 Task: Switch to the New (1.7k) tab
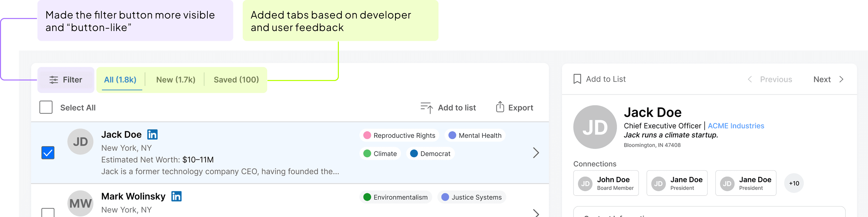click(176, 80)
